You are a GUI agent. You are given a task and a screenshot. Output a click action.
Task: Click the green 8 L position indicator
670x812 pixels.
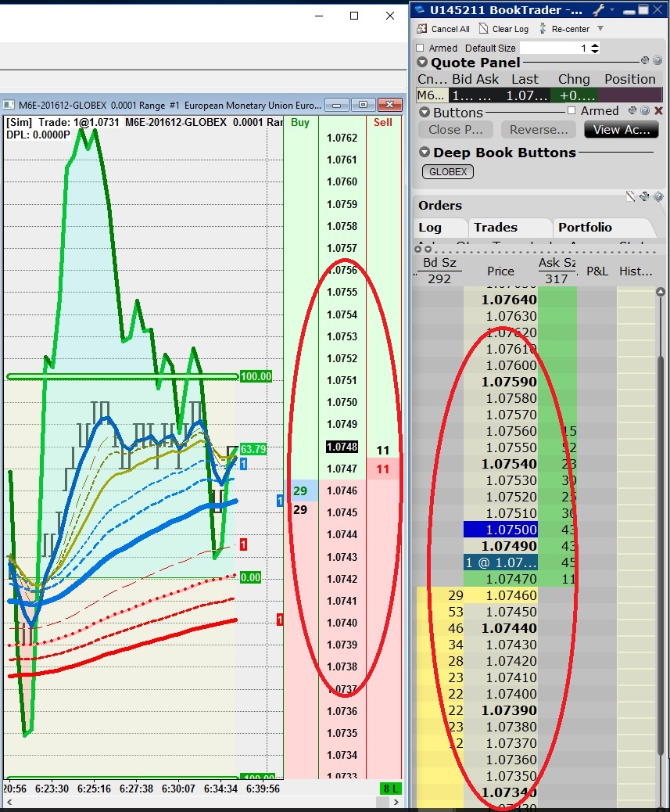(x=390, y=789)
